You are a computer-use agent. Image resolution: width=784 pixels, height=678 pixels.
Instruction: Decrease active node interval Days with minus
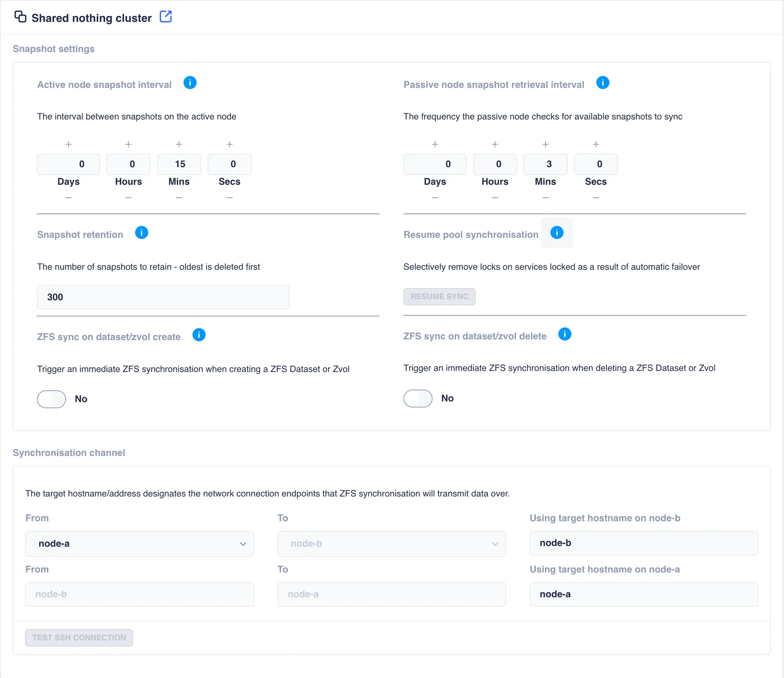(x=69, y=198)
